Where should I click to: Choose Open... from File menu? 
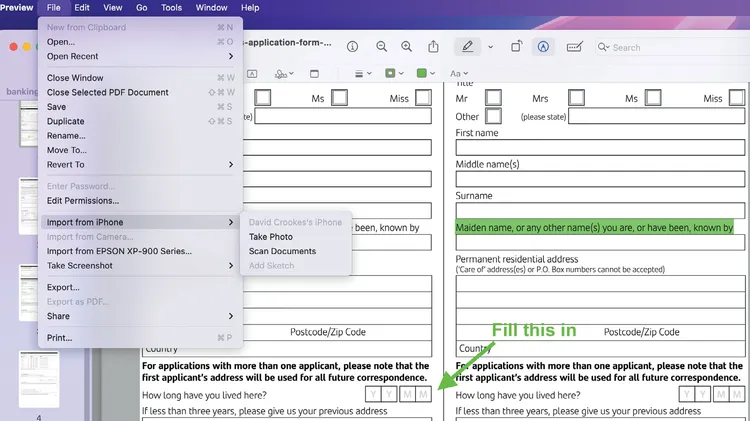(140, 42)
